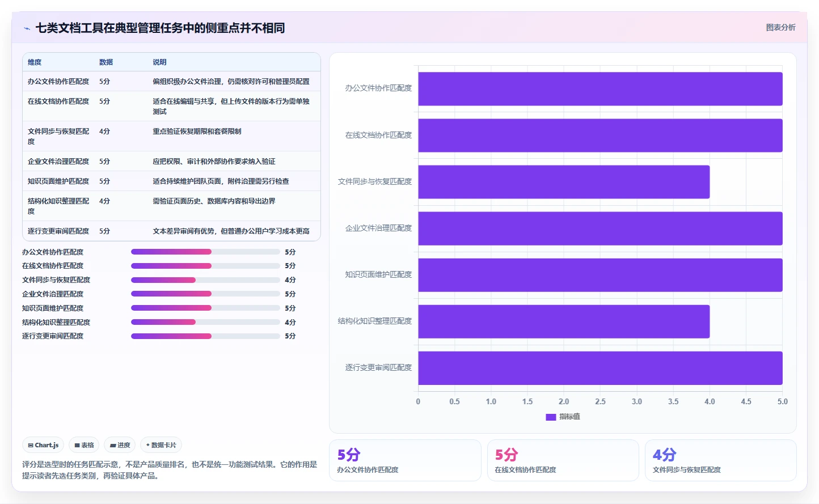Click the lightning icon beside the title
The image size is (819, 504).
pyautogui.click(x=27, y=28)
